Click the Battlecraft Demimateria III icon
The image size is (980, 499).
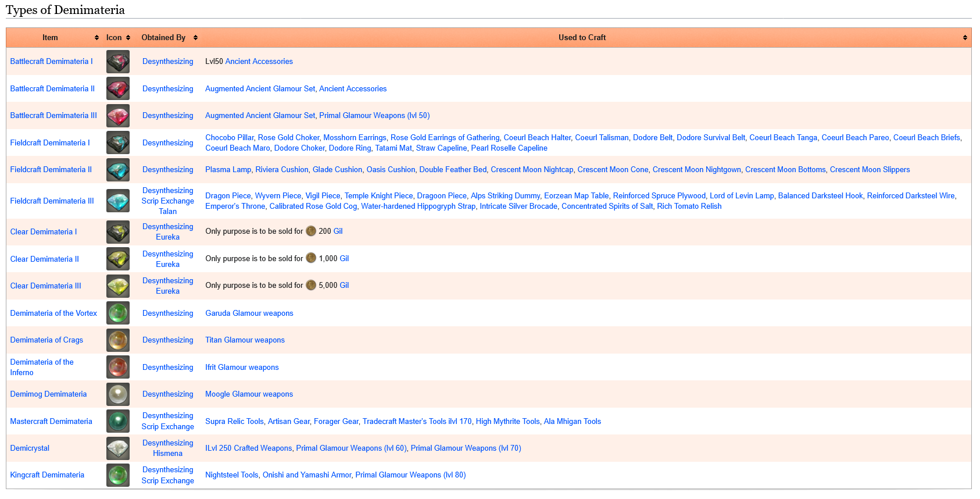(118, 116)
